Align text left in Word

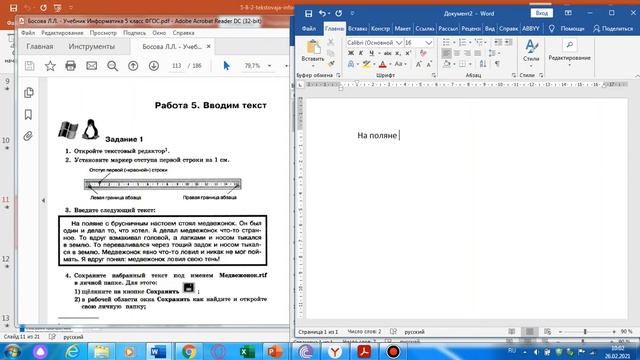coord(447,53)
